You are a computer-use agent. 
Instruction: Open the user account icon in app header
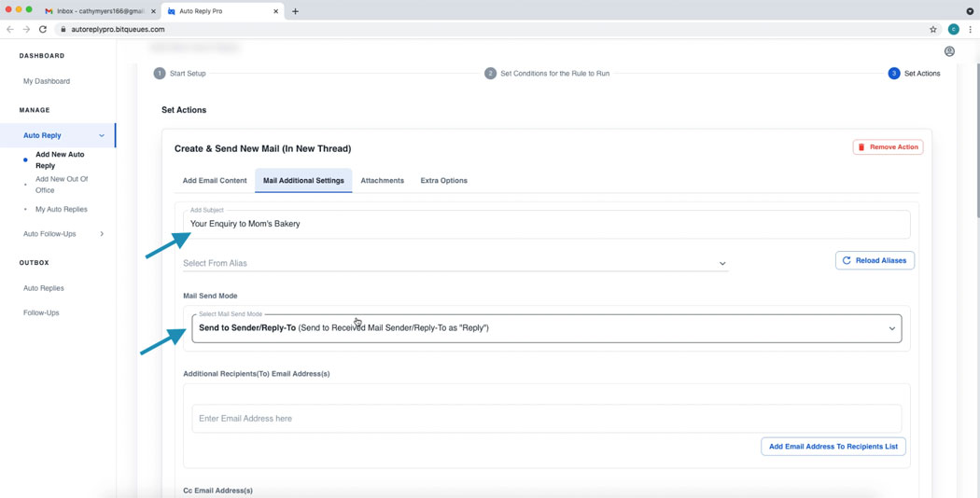pyautogui.click(x=949, y=51)
